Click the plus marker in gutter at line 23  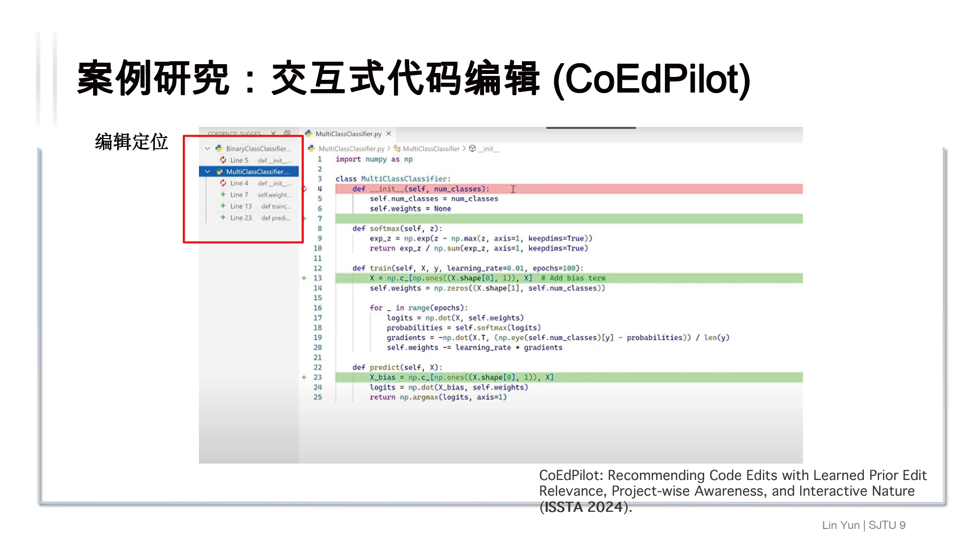pyautogui.click(x=304, y=377)
